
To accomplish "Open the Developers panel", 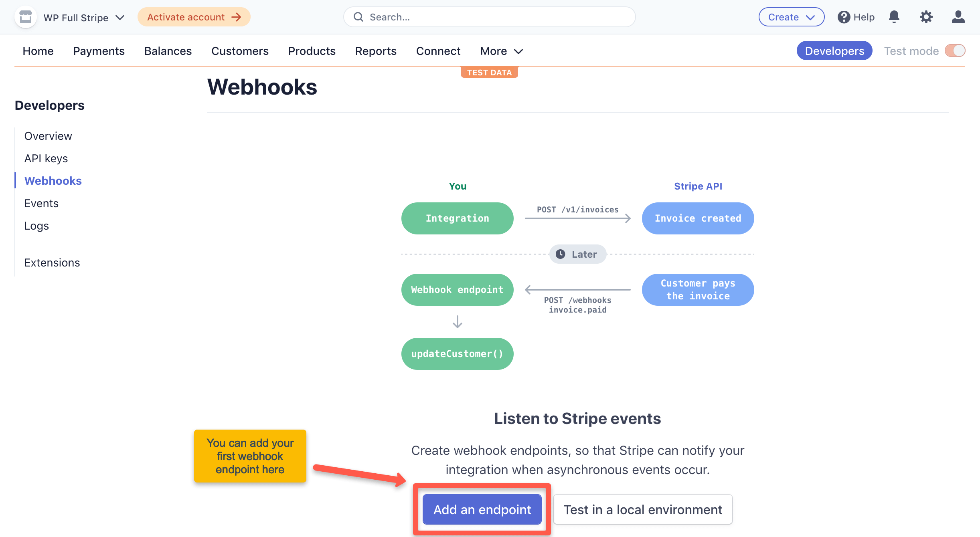I will [x=834, y=50].
